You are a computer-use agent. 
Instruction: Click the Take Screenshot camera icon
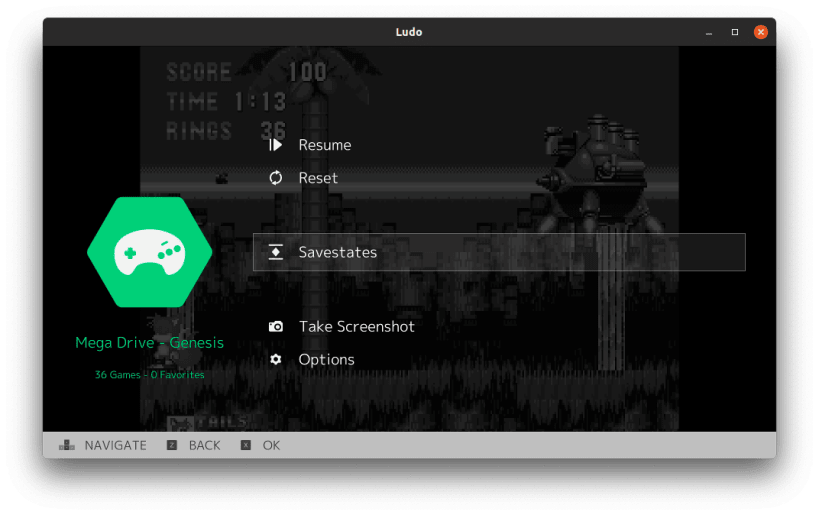pyautogui.click(x=275, y=326)
